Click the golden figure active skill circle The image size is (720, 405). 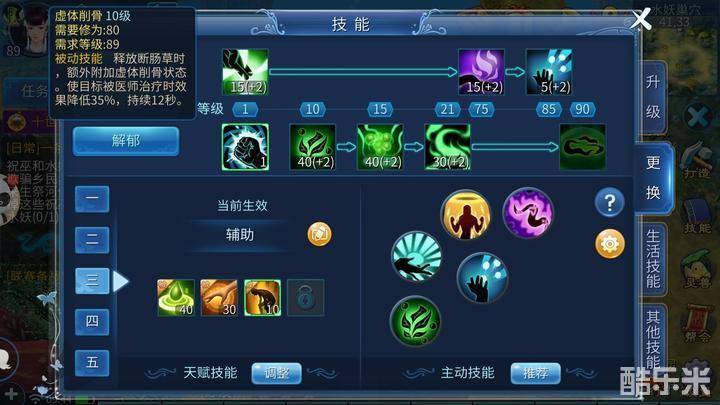(x=465, y=215)
